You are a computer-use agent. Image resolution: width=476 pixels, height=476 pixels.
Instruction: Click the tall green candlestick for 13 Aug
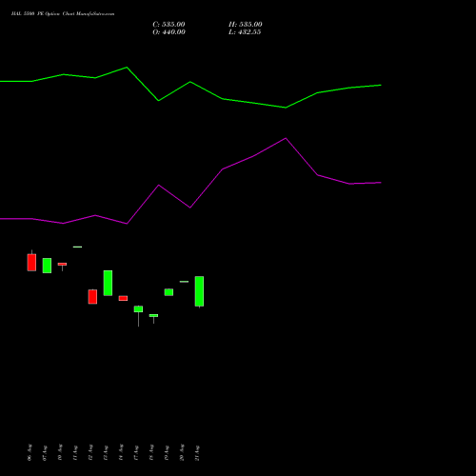tap(108, 283)
